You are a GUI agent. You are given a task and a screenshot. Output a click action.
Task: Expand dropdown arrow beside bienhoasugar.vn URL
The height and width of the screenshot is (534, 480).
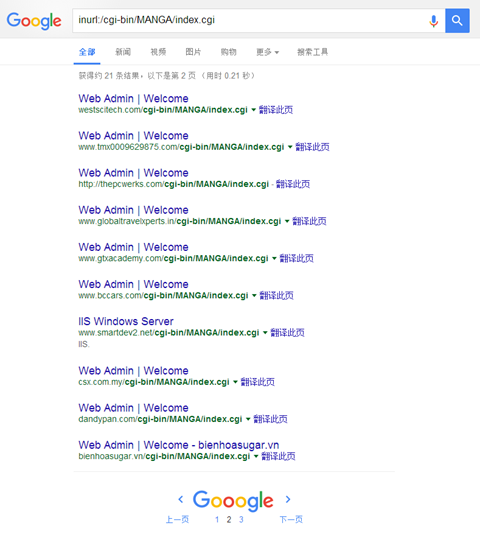(256, 456)
